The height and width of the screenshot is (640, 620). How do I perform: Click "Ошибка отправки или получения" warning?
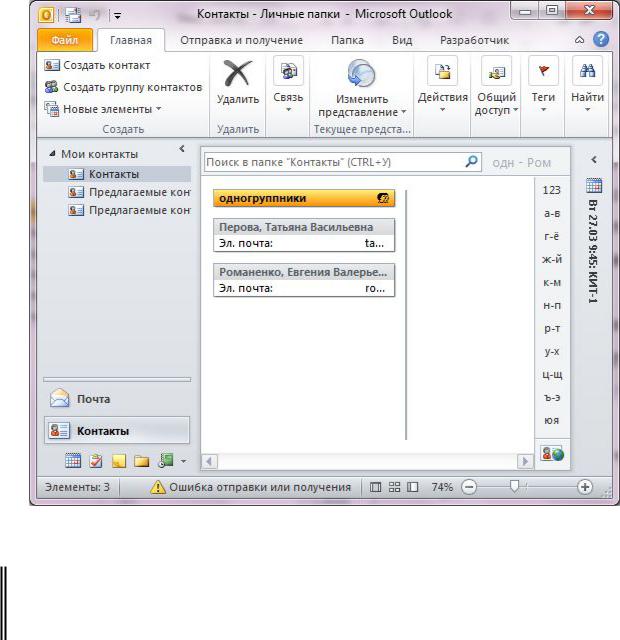251,487
